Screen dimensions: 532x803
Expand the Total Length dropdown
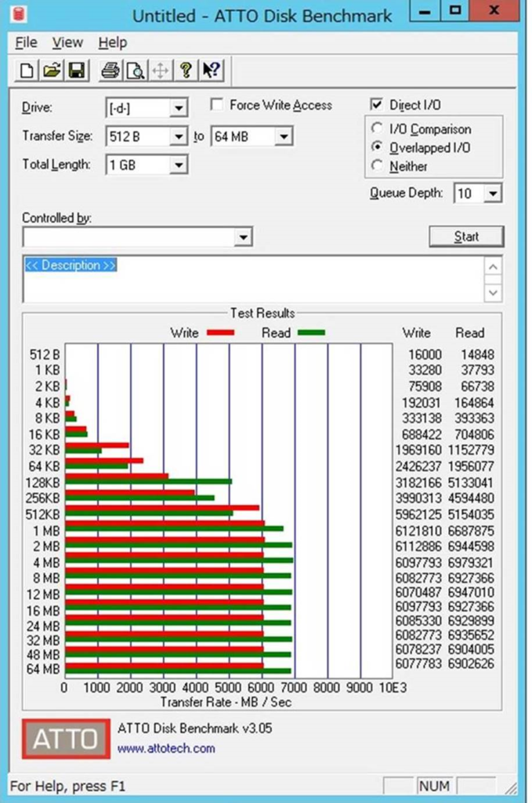(179, 165)
